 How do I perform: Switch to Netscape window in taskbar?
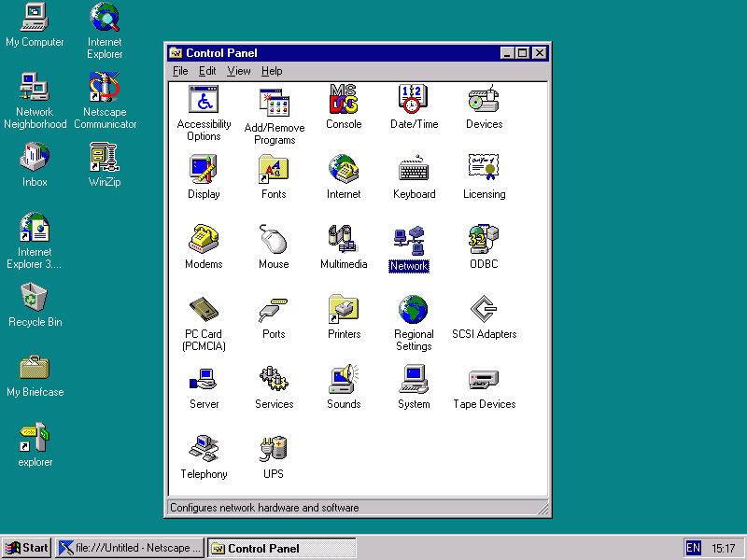pyautogui.click(x=129, y=548)
